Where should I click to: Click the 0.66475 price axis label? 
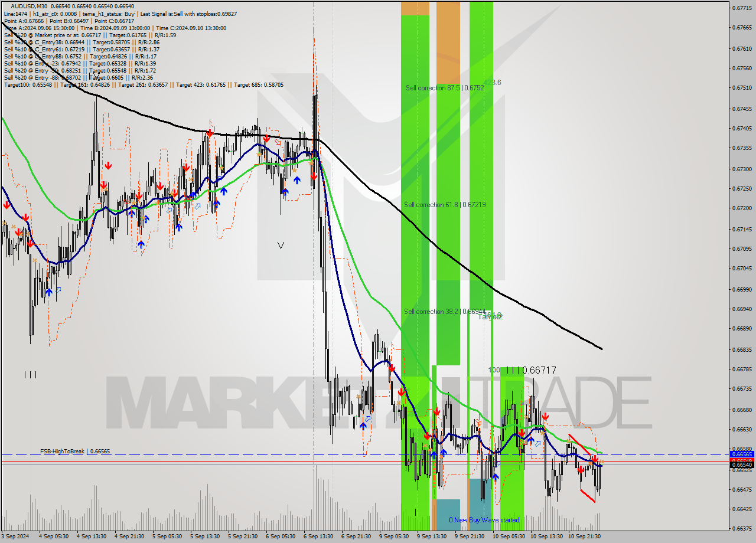(x=742, y=489)
